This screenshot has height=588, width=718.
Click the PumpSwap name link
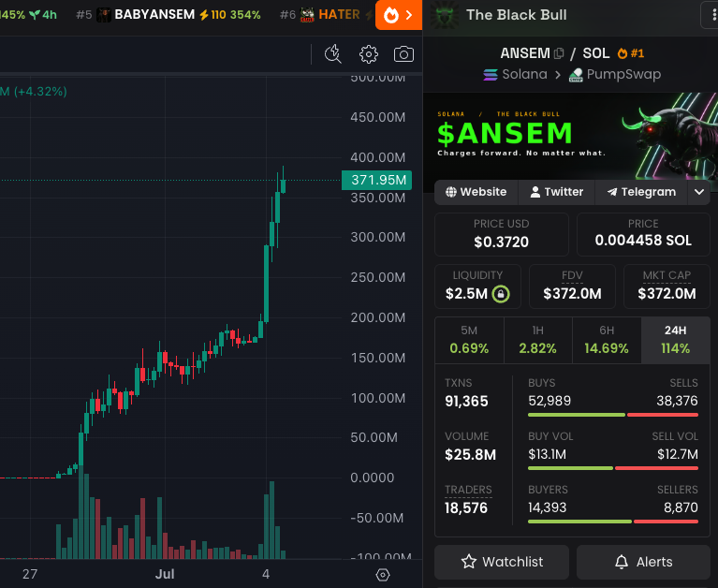tap(623, 74)
